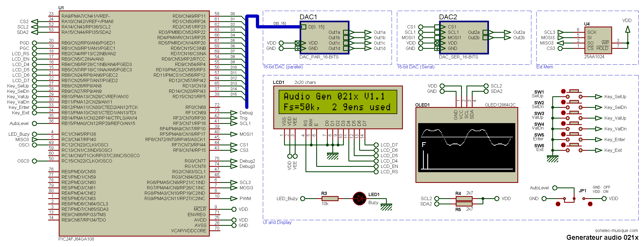Select the ground symbol beside LED1
Viewport: 644px width, 247px height.
click(386, 207)
